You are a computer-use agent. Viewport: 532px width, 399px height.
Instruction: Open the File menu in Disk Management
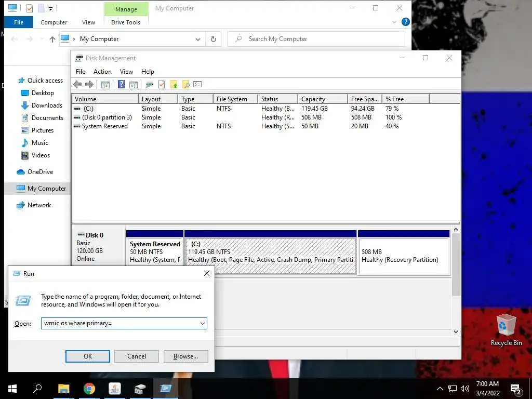[81, 72]
